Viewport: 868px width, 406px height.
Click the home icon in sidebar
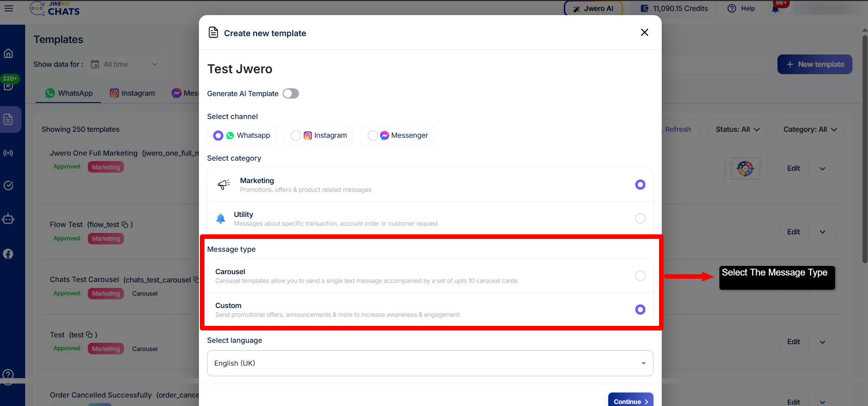(x=8, y=54)
